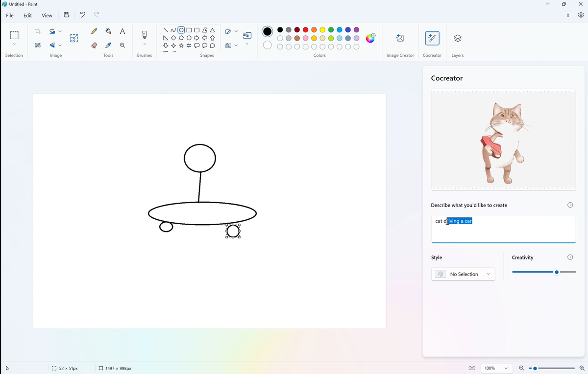Screen dimensions: 588x374
Task: Click the zoom in magnifier
Action: click(582, 368)
